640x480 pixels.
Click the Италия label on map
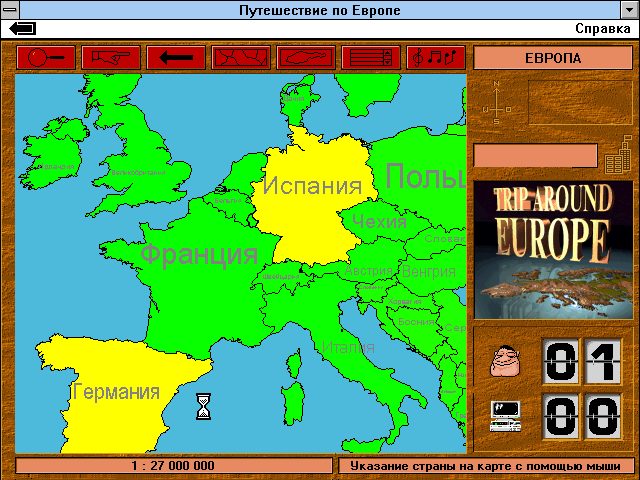tap(348, 347)
